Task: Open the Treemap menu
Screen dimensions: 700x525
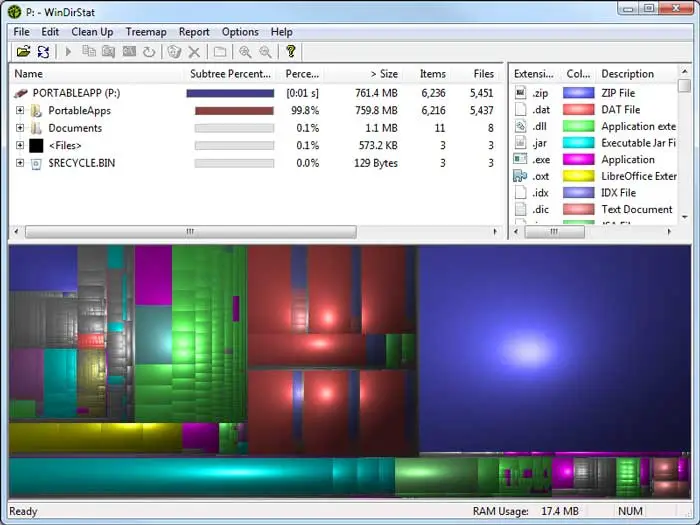Action: tap(145, 32)
